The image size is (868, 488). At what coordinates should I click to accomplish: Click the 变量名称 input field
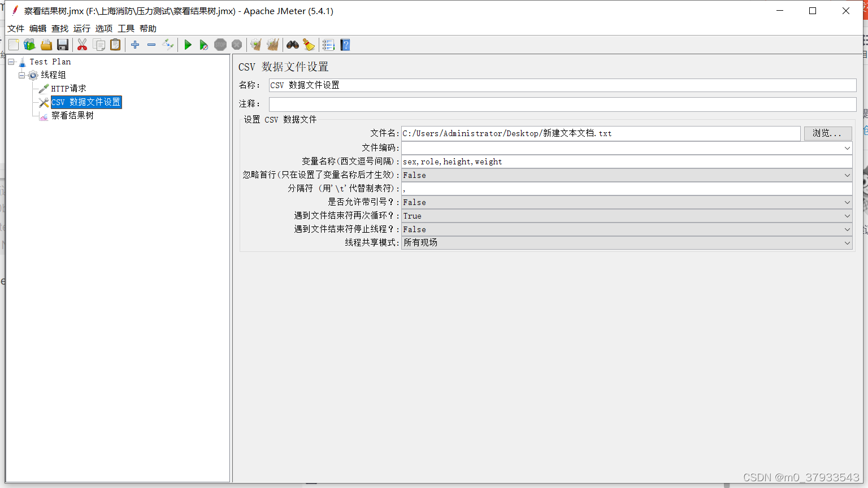point(627,162)
